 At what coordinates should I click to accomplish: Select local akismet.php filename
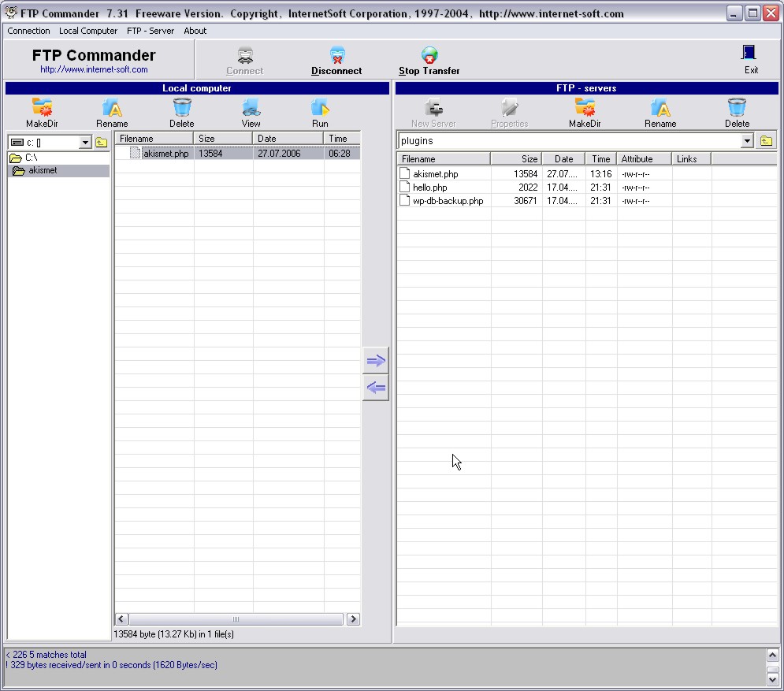click(x=166, y=154)
